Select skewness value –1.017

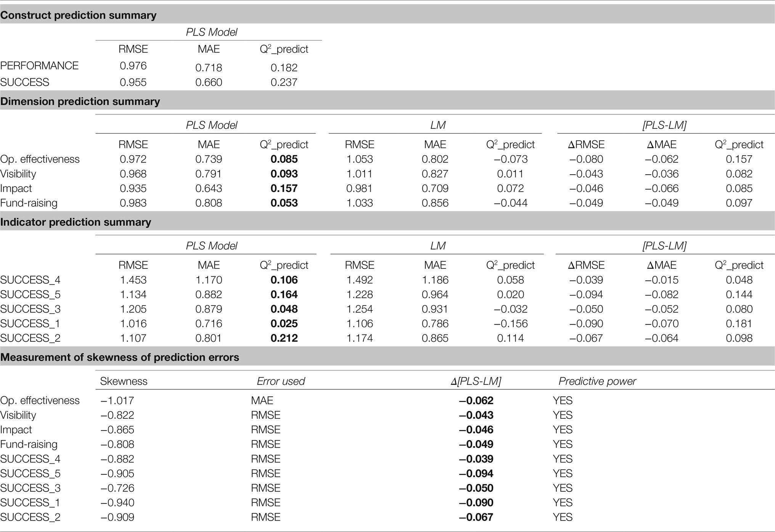tap(117, 400)
